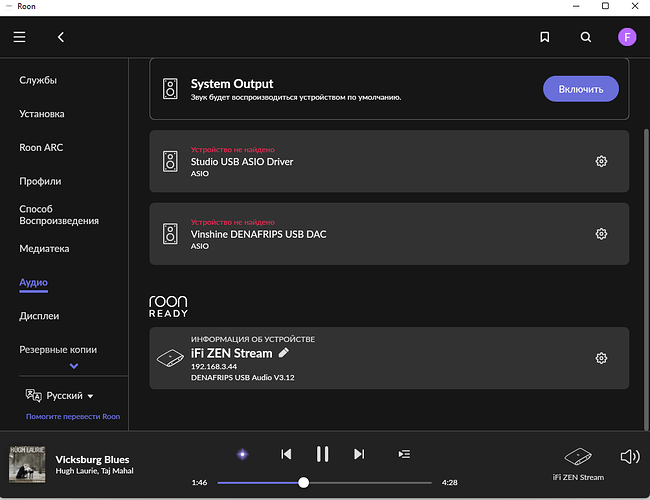Click the settings page vertical scrollbar
The image size is (650, 500).
(646, 279)
